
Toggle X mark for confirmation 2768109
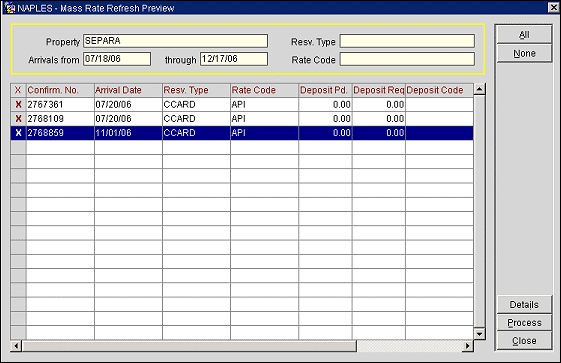[18, 119]
